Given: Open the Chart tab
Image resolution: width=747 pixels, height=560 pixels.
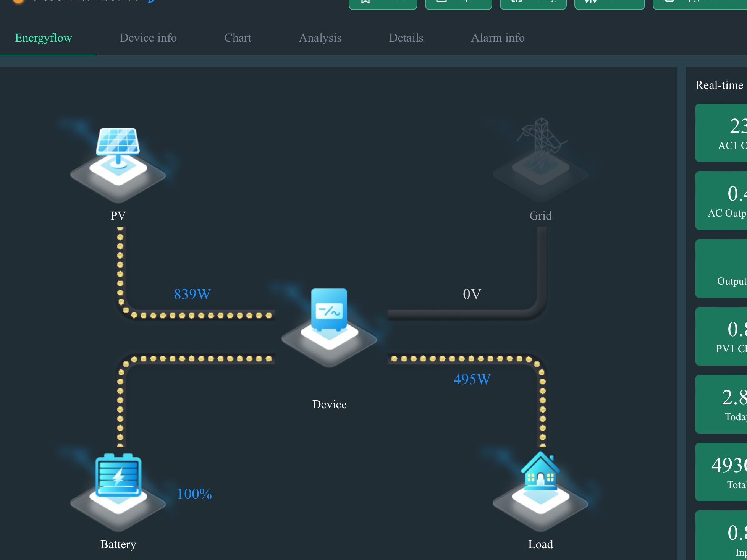Looking at the screenshot, I should (x=238, y=38).
